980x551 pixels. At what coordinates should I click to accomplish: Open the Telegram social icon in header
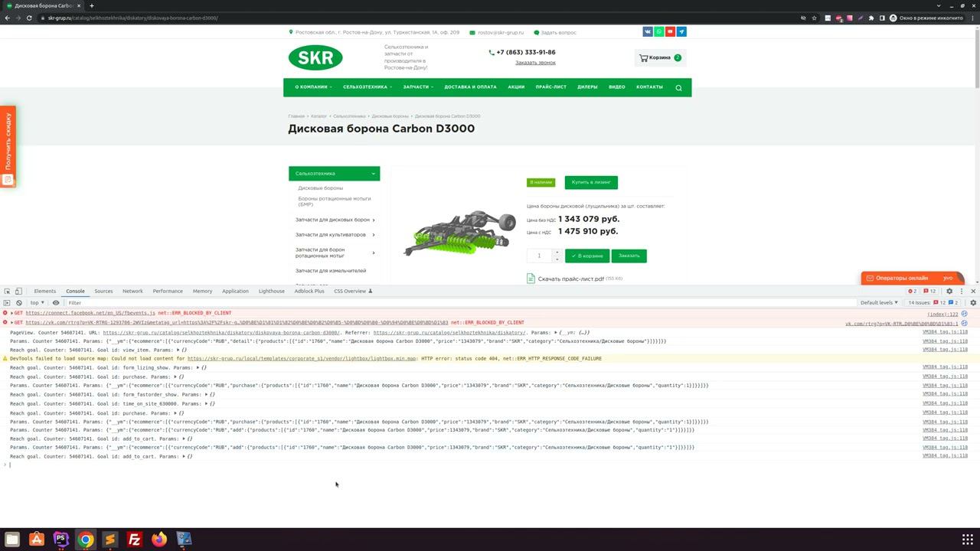click(681, 32)
